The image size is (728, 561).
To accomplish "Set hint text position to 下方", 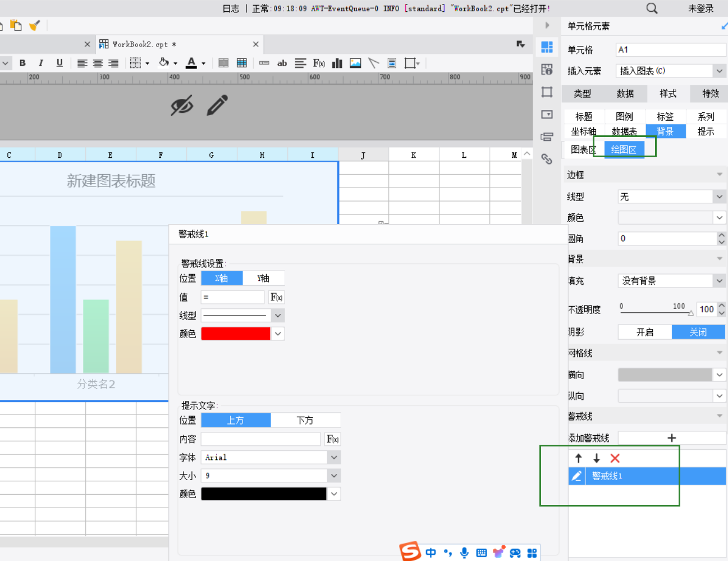I will 305,420.
